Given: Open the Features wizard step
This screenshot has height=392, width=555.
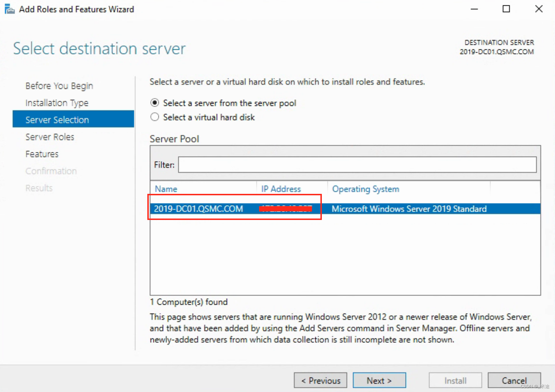Looking at the screenshot, I should (42, 154).
